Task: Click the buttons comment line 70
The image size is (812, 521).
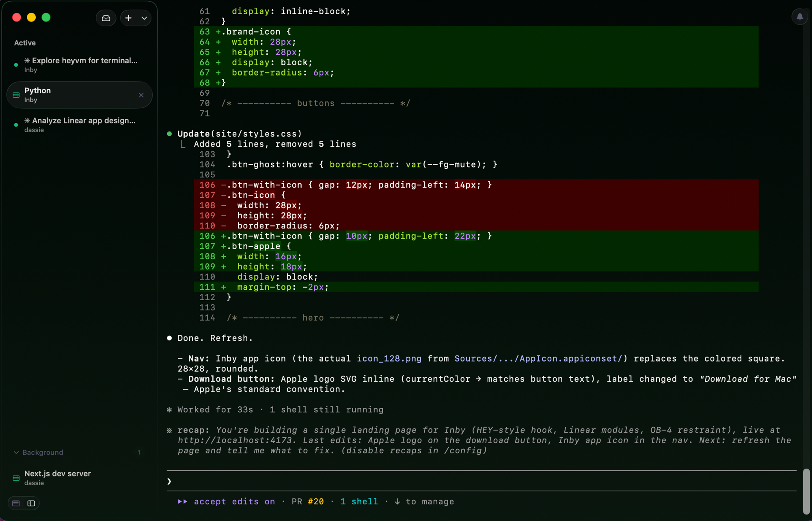Action: (x=316, y=103)
